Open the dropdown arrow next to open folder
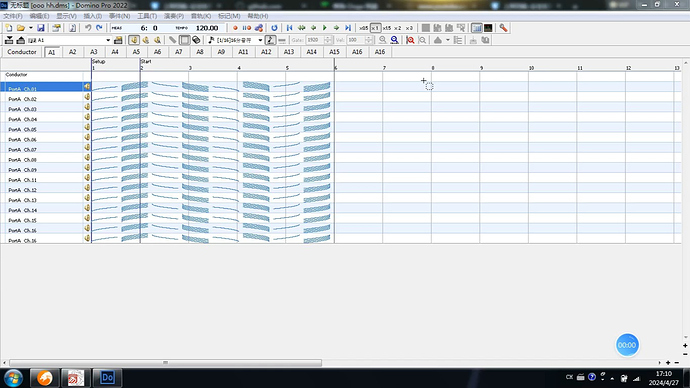Image resolution: width=690 pixels, height=388 pixels. (x=30, y=28)
